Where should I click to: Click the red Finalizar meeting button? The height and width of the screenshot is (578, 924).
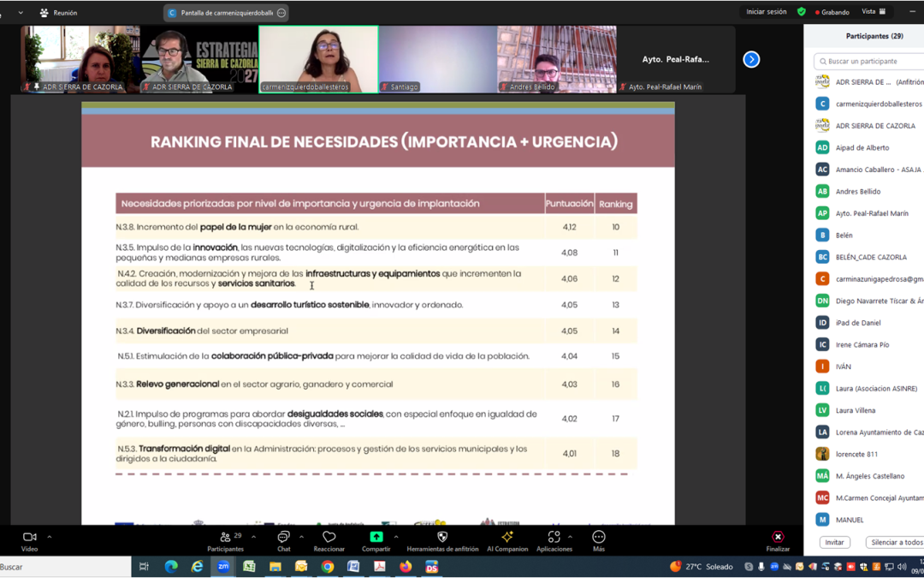point(778,538)
